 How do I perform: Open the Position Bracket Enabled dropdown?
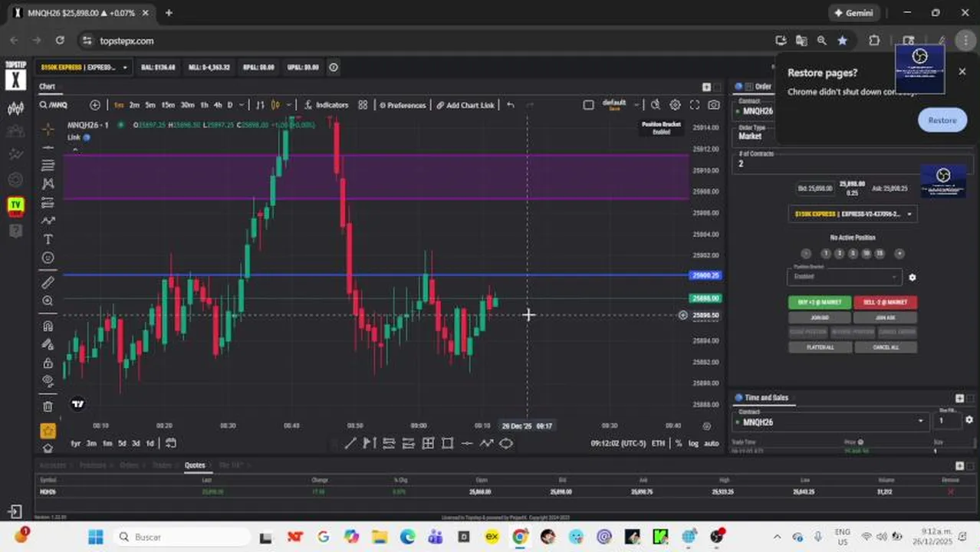point(844,276)
